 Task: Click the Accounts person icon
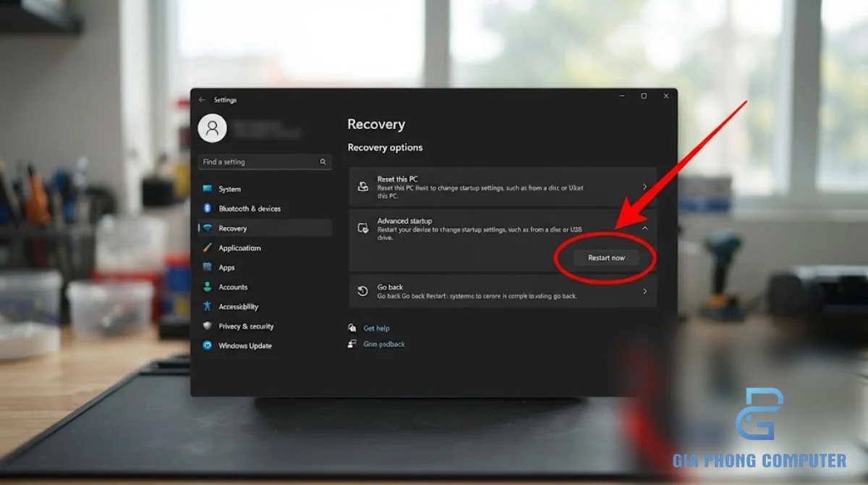click(208, 287)
